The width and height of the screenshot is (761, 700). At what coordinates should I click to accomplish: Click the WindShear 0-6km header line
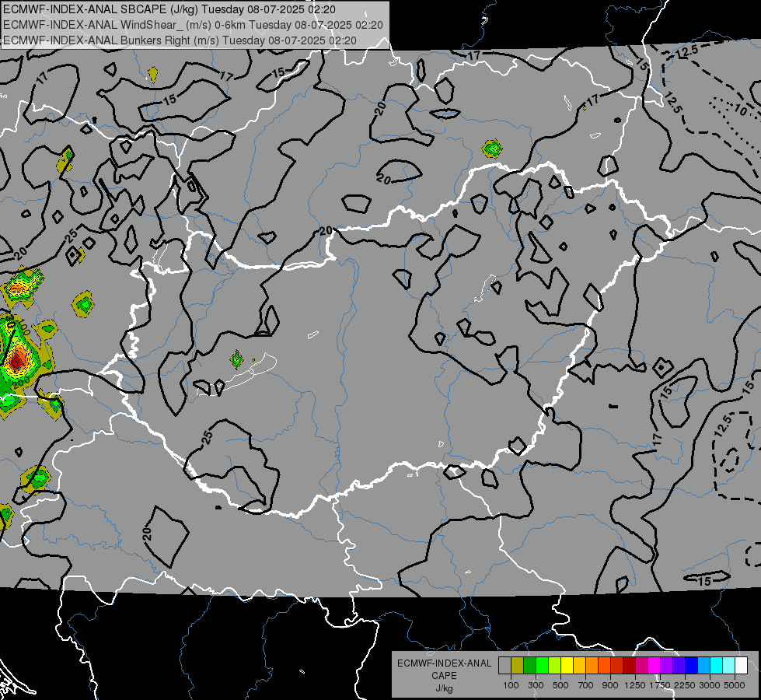193,25
